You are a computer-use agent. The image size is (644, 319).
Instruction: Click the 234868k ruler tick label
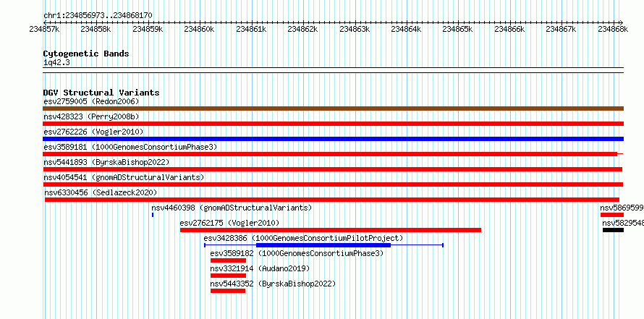613,29
